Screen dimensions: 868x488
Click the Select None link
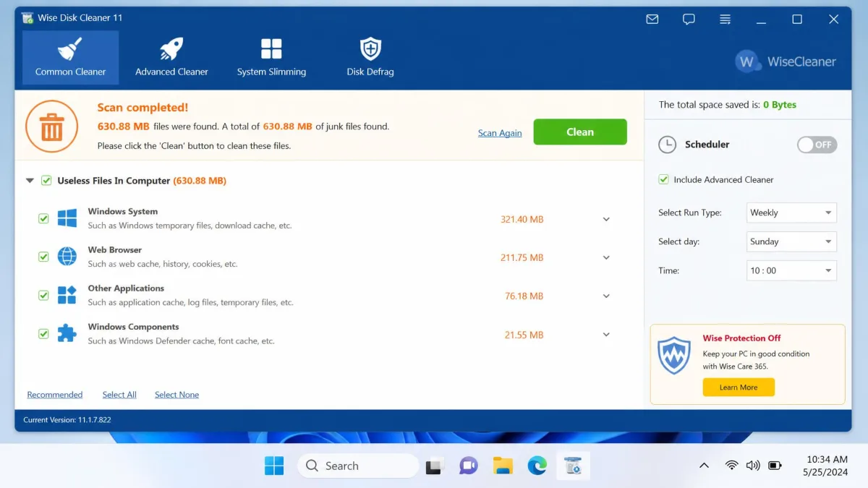tap(176, 395)
